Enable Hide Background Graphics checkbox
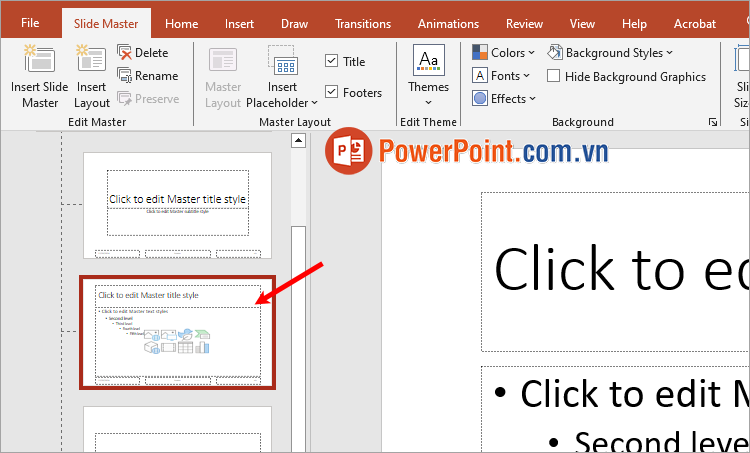The height and width of the screenshot is (453, 750). (553, 76)
